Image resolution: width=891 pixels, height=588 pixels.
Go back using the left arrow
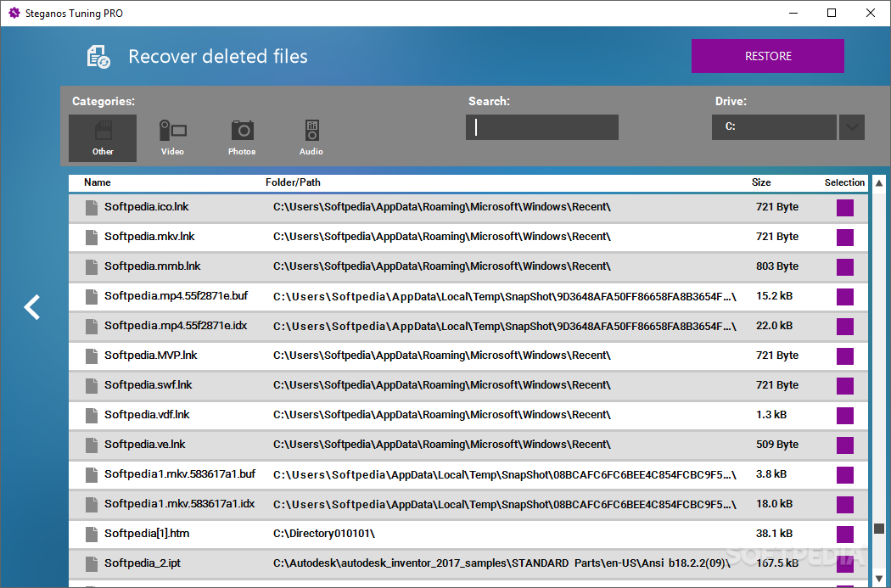tap(32, 307)
